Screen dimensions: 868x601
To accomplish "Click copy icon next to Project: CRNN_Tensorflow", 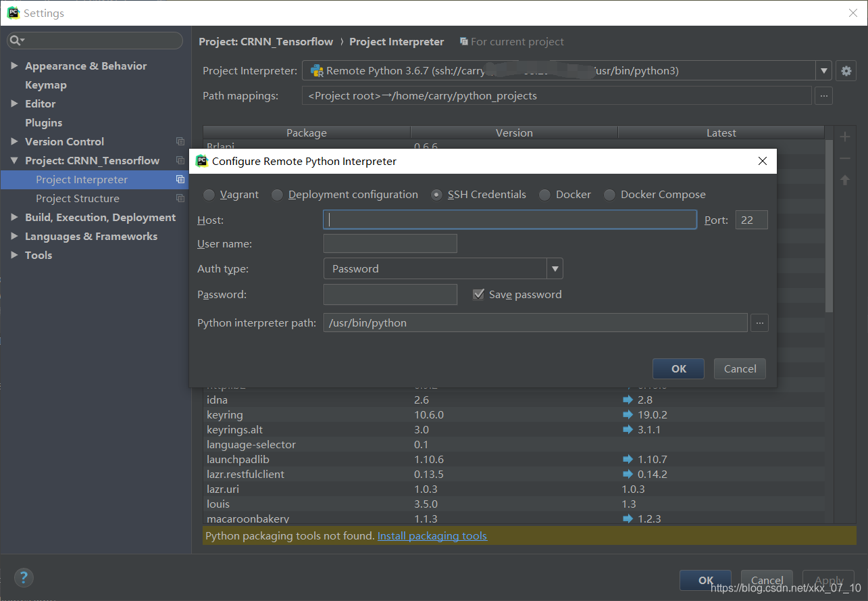I will click(x=180, y=160).
